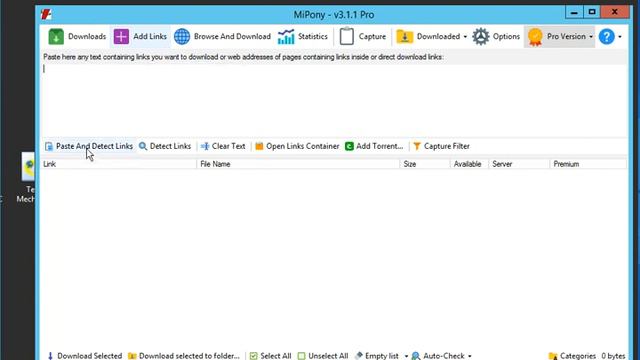Expand the Pro Version dropdown arrow
Screen dimensions: 640x360
591,37
